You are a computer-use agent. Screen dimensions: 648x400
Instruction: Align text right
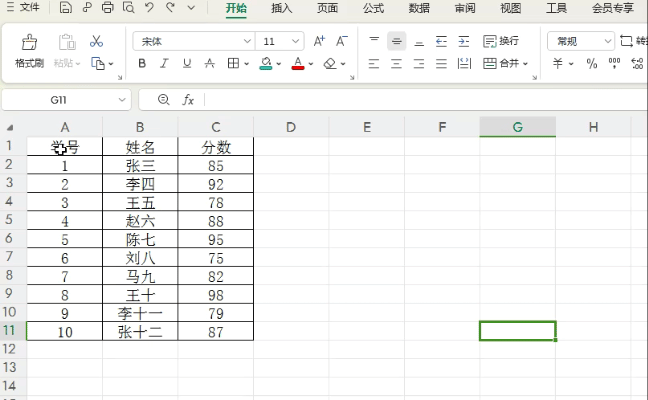419,64
